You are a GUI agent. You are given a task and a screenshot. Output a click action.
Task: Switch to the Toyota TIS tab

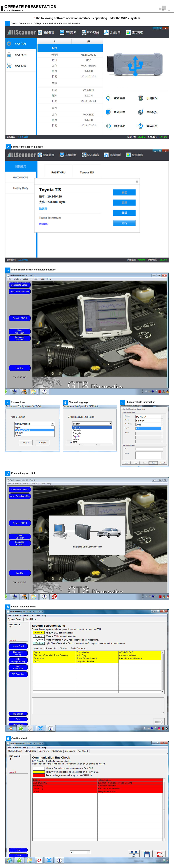click(87, 173)
